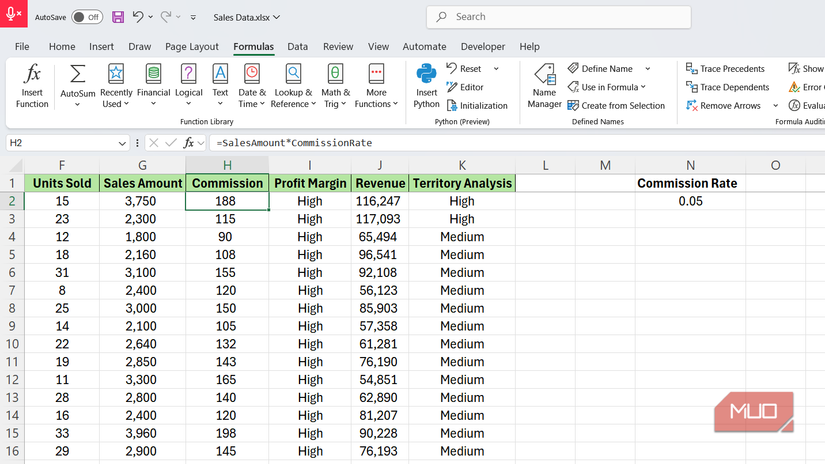The height and width of the screenshot is (464, 825).
Task: Open the Automate tab
Action: pyautogui.click(x=424, y=46)
